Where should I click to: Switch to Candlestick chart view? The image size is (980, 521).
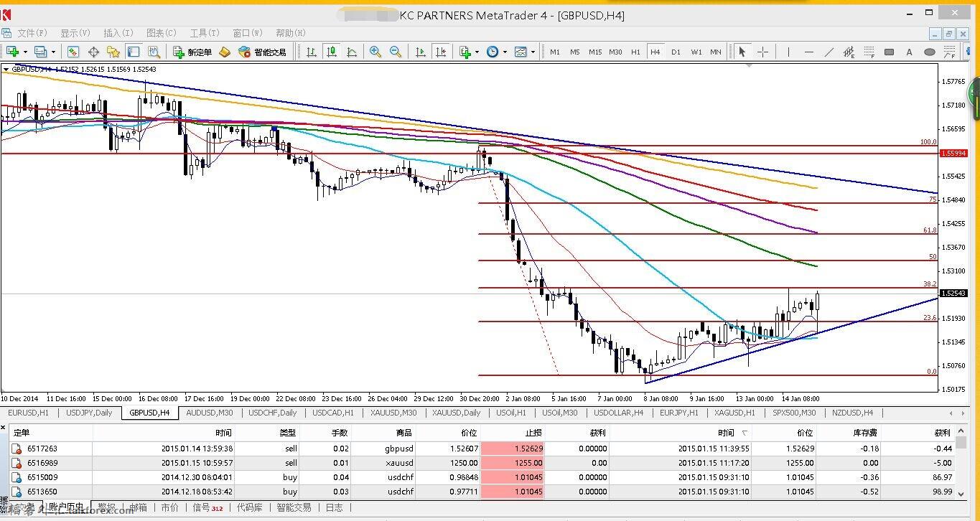tap(332, 52)
